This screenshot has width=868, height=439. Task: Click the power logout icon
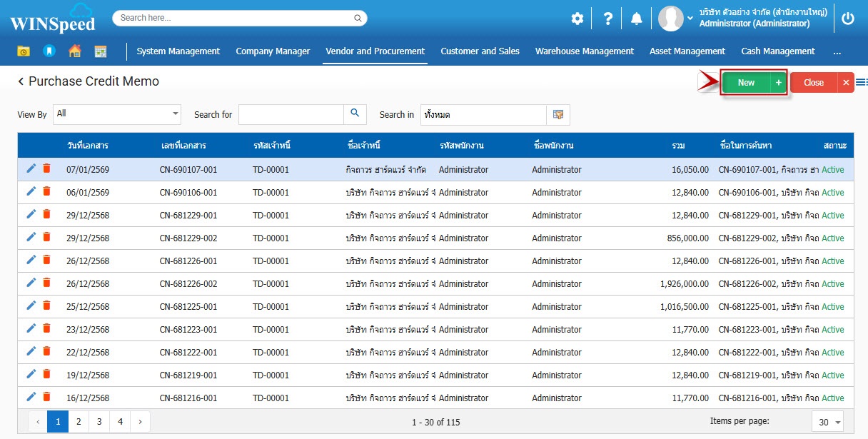tap(847, 19)
